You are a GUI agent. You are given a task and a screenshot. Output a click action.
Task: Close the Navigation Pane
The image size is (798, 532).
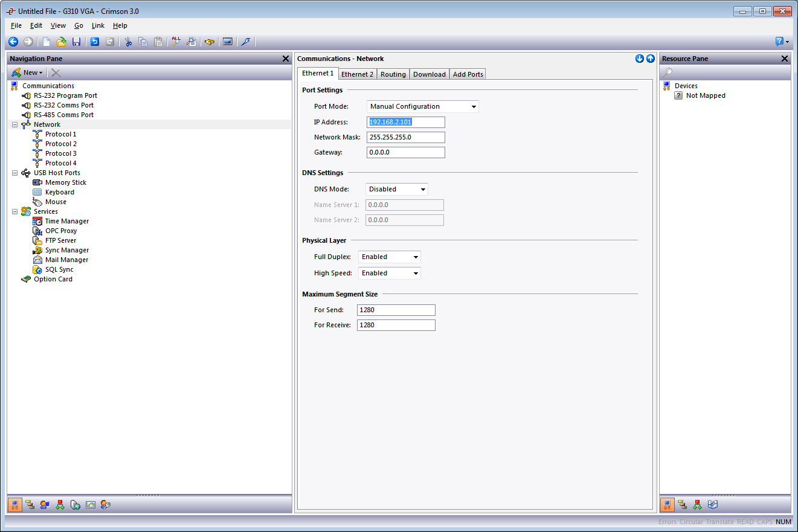pyautogui.click(x=286, y=59)
